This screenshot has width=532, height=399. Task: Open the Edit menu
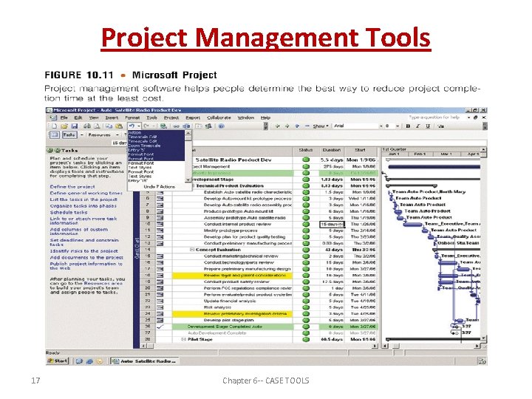78,117
